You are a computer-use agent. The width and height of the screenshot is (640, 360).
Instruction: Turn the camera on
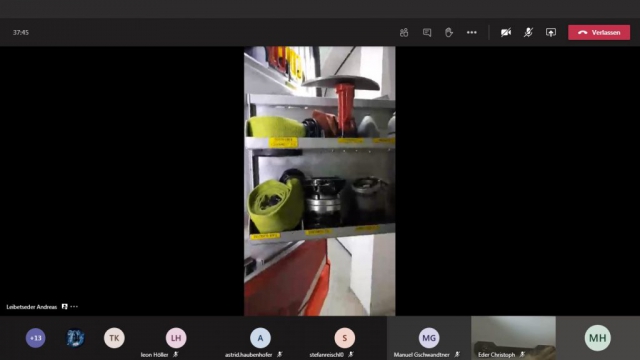tap(506, 32)
